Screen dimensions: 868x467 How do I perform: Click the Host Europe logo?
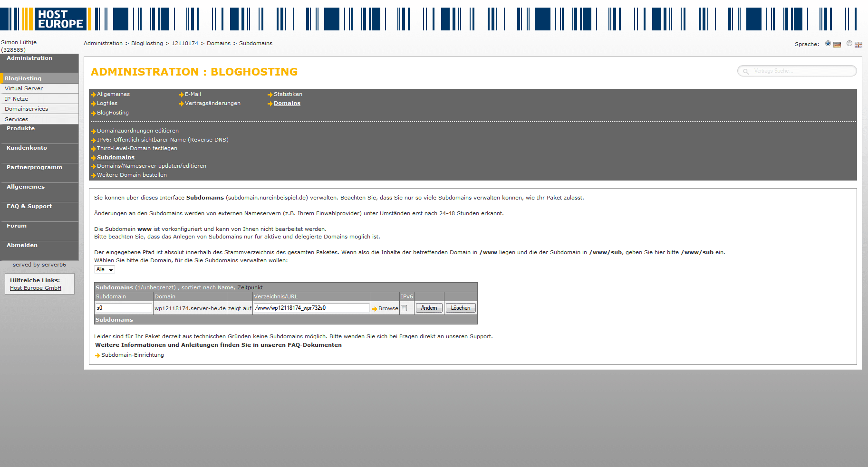60,19
